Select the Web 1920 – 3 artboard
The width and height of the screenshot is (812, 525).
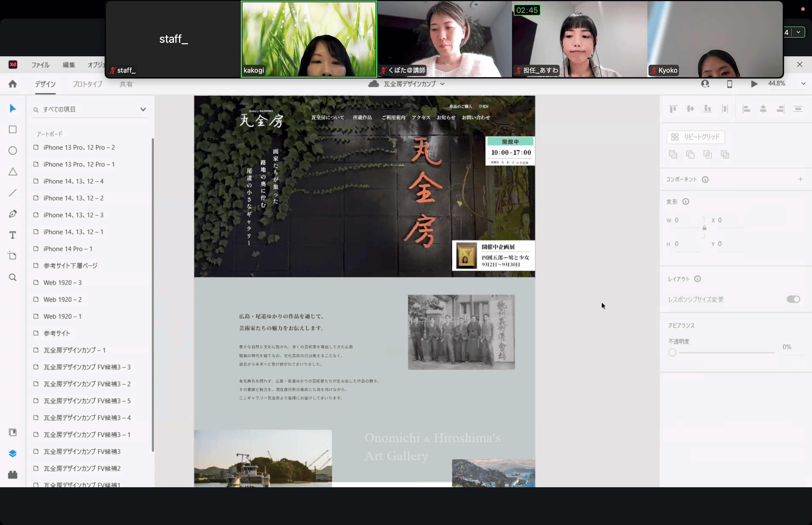[62, 282]
